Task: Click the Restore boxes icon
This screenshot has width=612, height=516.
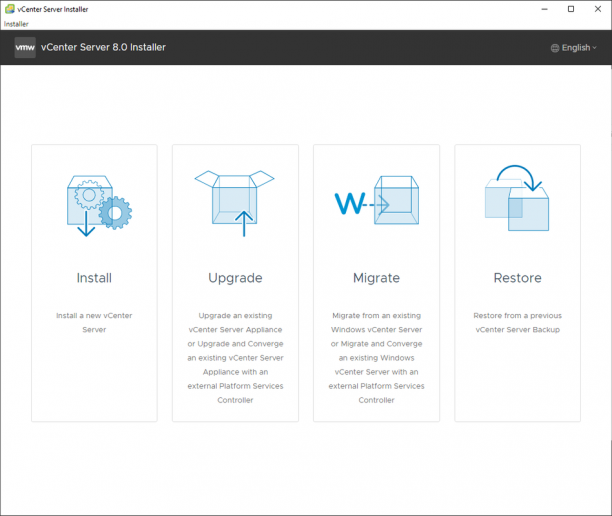Action: [x=517, y=198]
